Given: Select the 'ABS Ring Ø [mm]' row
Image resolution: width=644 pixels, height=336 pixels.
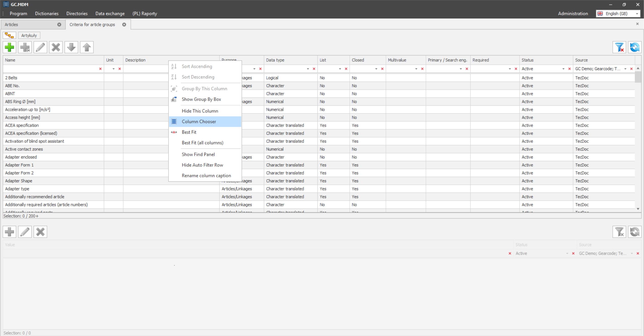Looking at the screenshot, I should [x=319, y=102].
